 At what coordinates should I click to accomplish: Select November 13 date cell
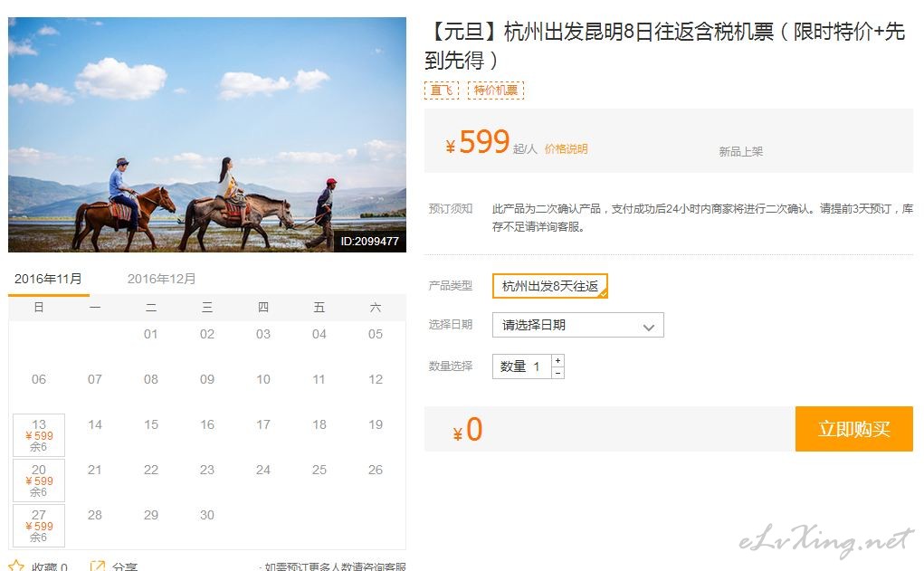[39, 435]
